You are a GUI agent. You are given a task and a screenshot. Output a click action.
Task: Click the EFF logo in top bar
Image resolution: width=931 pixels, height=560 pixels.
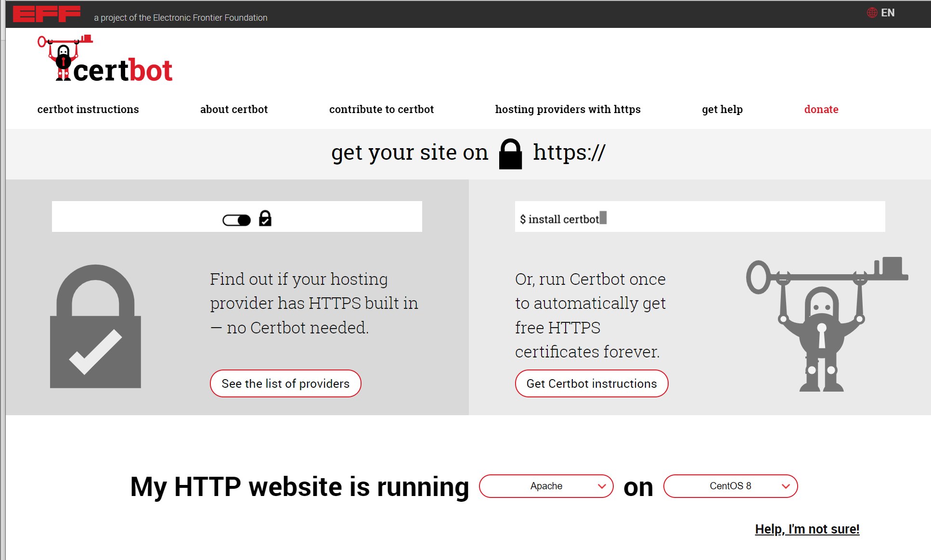(x=47, y=13)
